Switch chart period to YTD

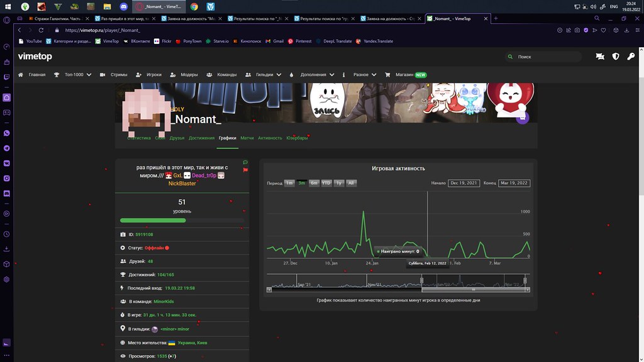tap(326, 183)
